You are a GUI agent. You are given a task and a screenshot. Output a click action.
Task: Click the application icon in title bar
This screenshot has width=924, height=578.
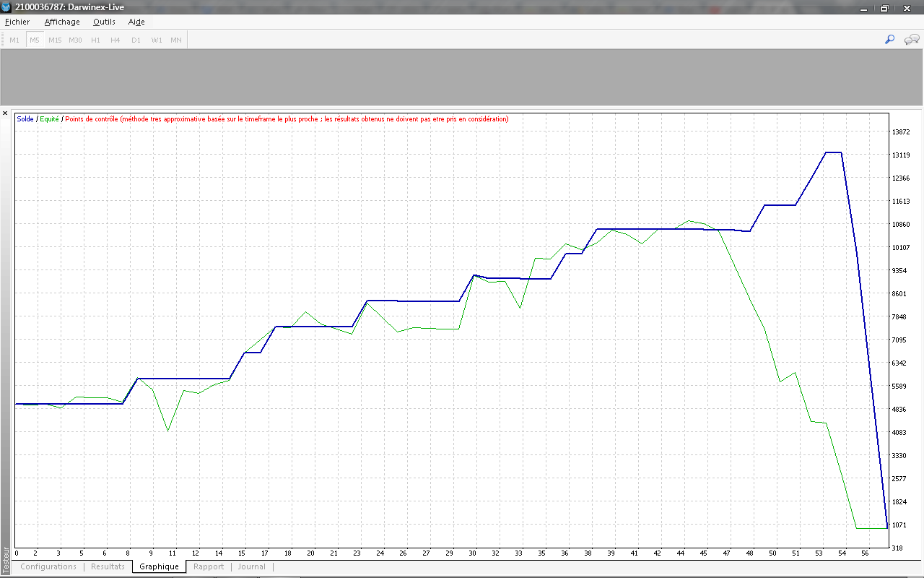click(6, 8)
